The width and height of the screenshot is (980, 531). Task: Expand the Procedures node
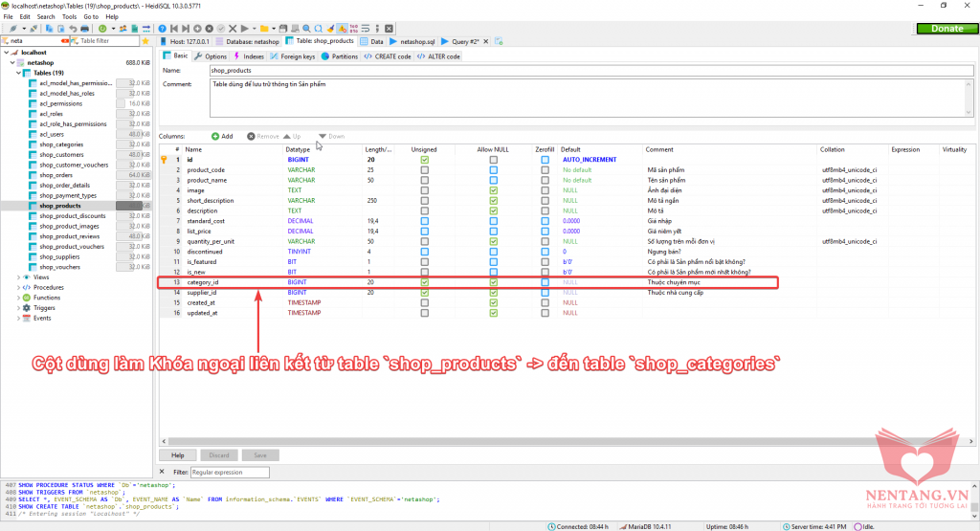click(19, 287)
